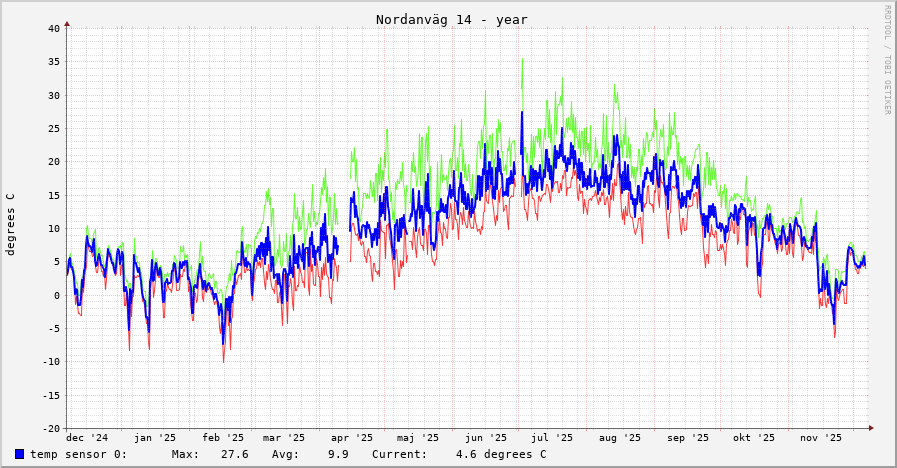Select the apr '25 x-axis label
The width and height of the screenshot is (897, 468).
(x=352, y=438)
